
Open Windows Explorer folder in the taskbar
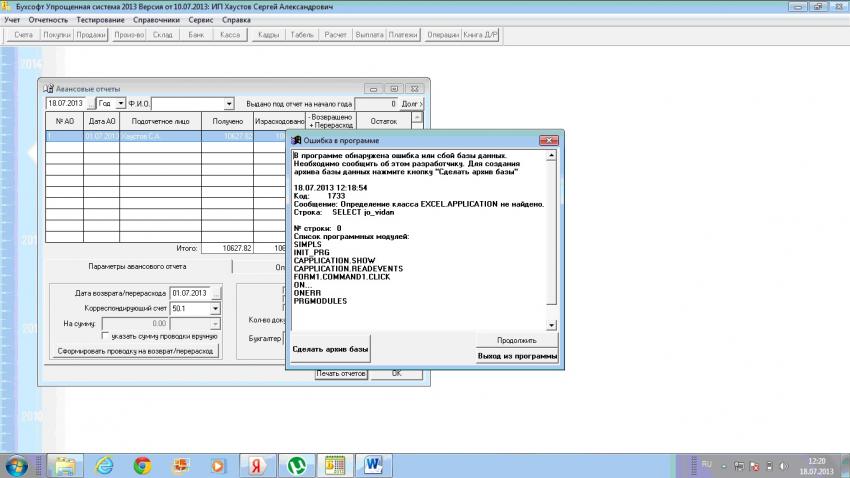[64, 465]
